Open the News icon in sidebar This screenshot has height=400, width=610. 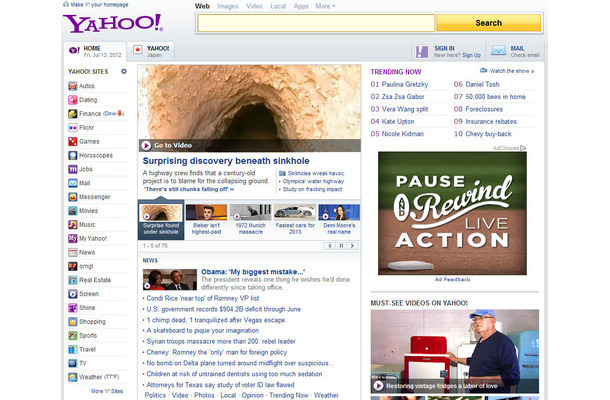click(x=73, y=253)
